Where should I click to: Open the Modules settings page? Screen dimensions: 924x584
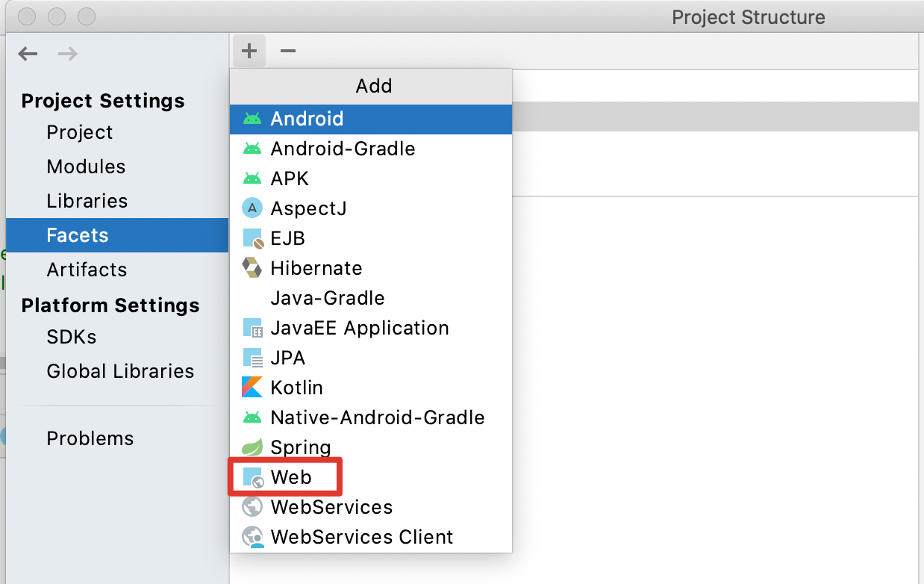pyautogui.click(x=86, y=167)
